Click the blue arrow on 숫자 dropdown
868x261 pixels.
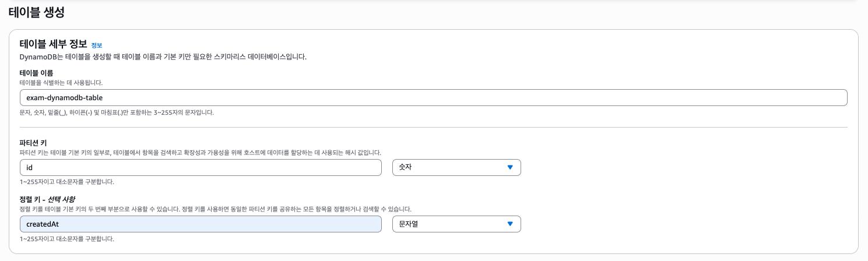[510, 168]
